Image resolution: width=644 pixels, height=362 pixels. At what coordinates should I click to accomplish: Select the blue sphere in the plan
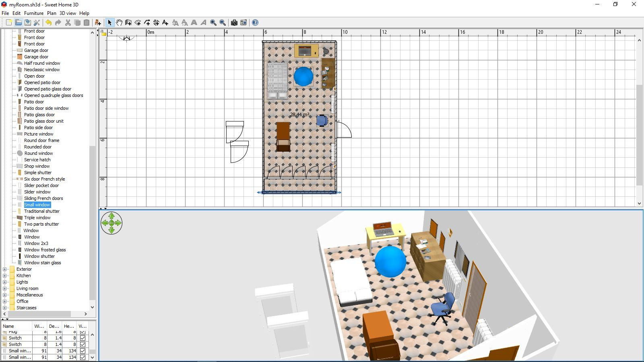pos(303,76)
